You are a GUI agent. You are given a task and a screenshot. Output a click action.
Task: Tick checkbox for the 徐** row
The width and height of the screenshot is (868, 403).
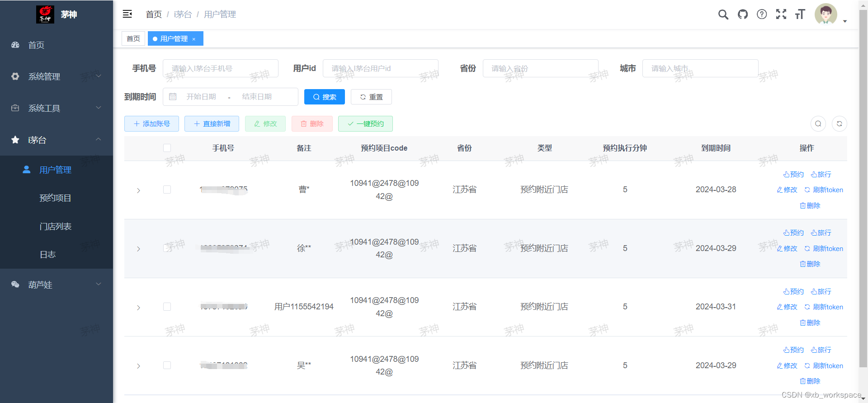[x=167, y=248]
